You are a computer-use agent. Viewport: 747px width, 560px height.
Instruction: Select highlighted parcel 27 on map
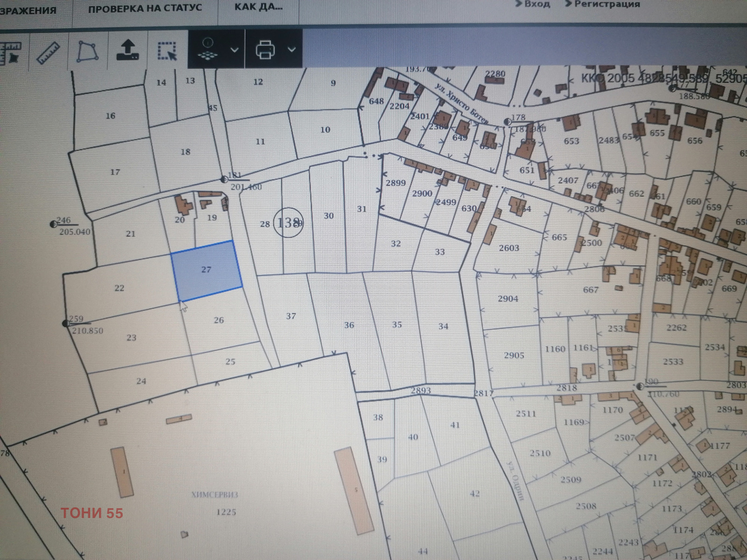tap(206, 270)
